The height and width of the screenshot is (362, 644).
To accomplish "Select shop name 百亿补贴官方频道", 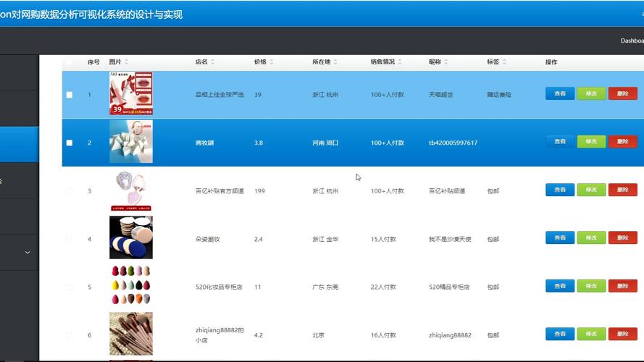I will [219, 191].
